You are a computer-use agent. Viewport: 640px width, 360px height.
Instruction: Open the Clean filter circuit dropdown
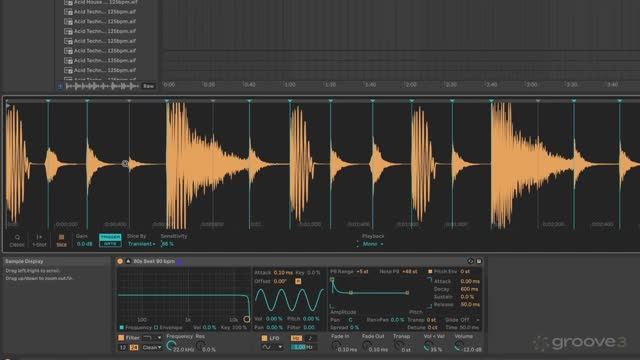point(152,348)
